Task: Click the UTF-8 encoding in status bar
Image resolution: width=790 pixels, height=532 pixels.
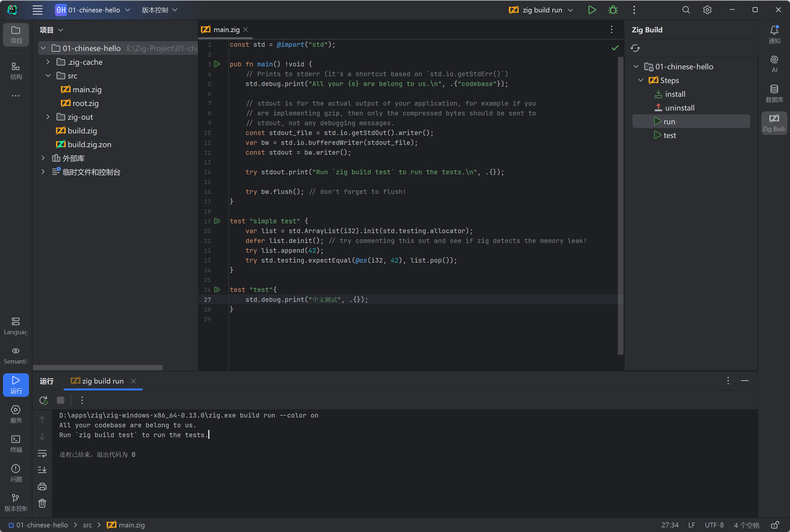Action: (714, 525)
